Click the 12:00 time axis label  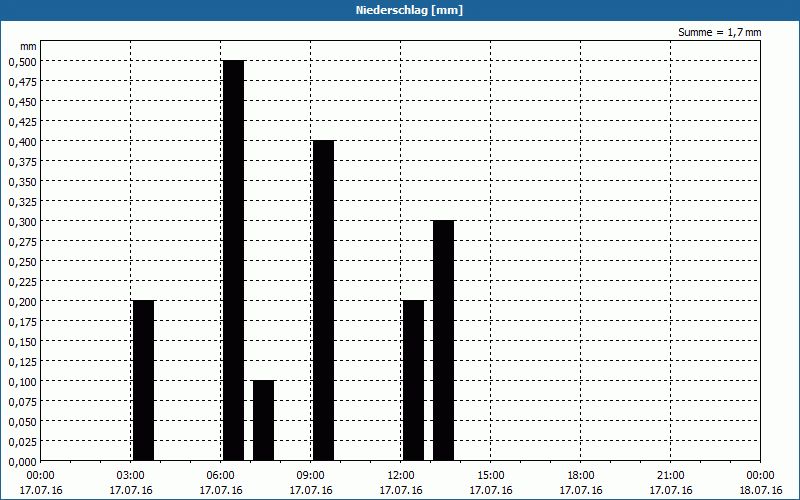[401, 476]
